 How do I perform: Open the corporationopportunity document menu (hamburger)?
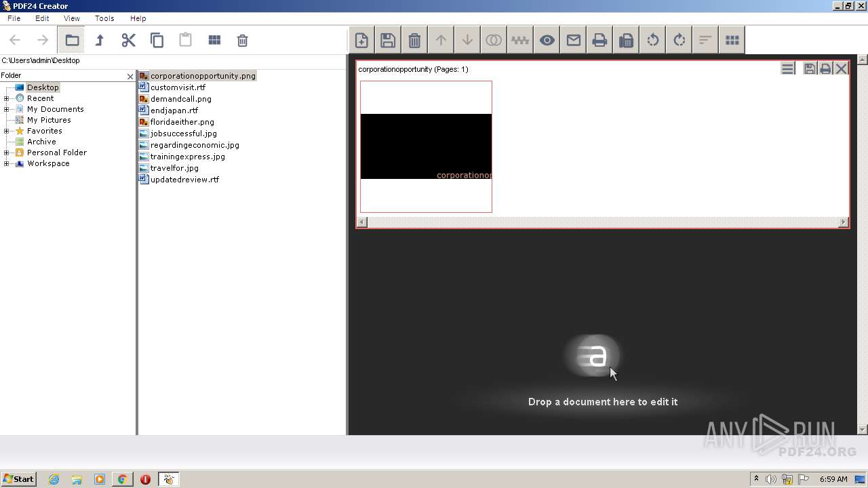pos(787,68)
